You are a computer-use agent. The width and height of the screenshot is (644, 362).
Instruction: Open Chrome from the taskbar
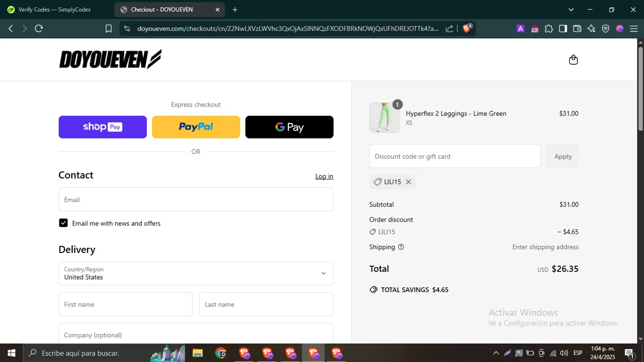221,353
